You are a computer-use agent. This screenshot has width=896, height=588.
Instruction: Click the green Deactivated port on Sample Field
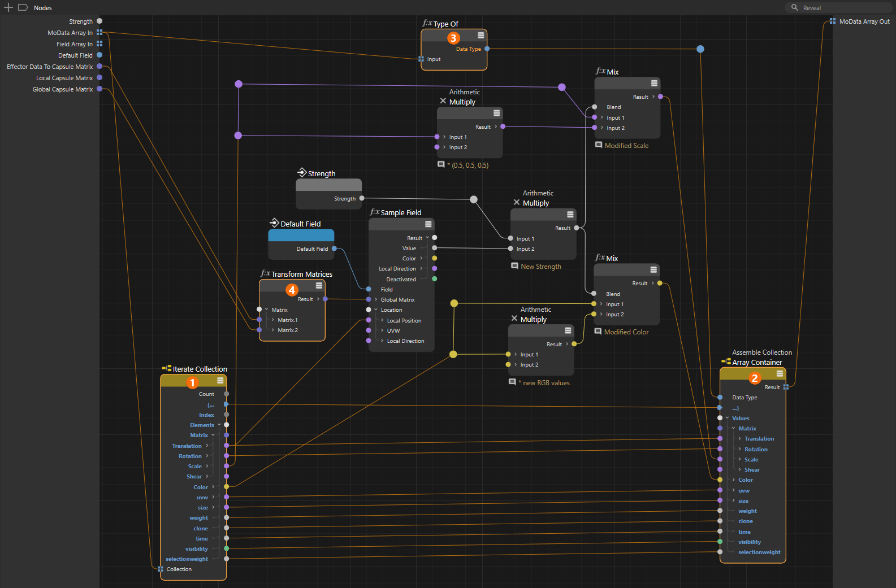pos(434,278)
